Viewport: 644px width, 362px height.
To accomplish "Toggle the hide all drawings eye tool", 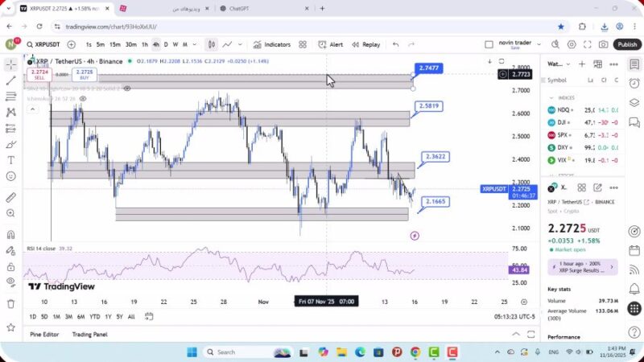I will (10, 282).
